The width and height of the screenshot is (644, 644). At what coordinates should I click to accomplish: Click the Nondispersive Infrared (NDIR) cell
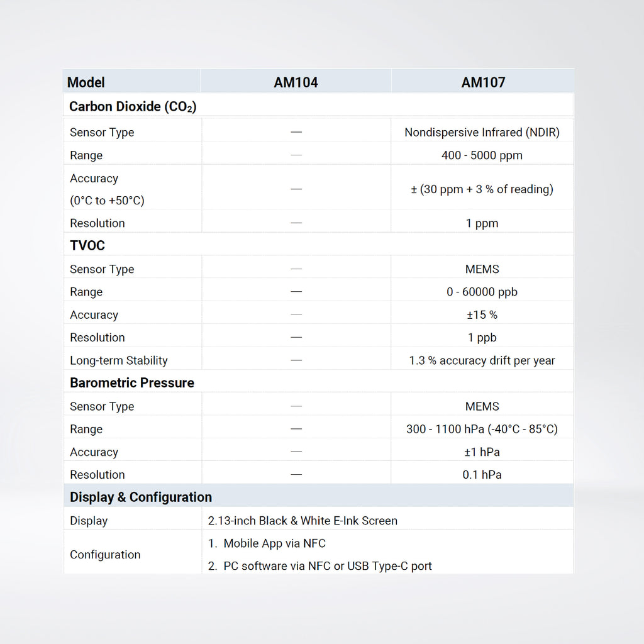(x=482, y=132)
